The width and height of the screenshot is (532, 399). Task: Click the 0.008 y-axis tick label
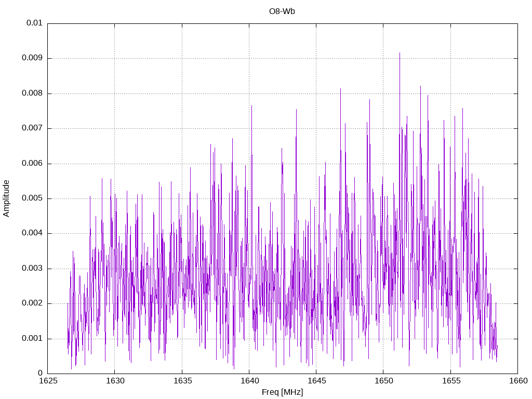(32, 94)
